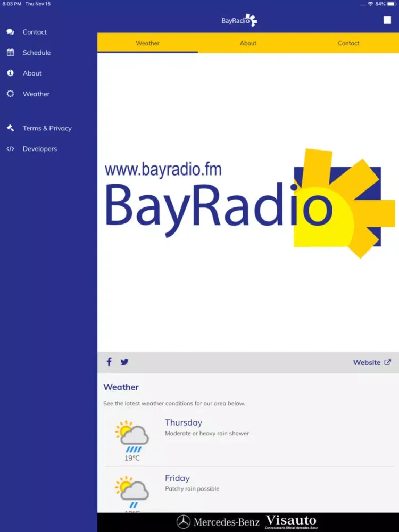Switch to the About tab
The image size is (399, 532).
[248, 43]
